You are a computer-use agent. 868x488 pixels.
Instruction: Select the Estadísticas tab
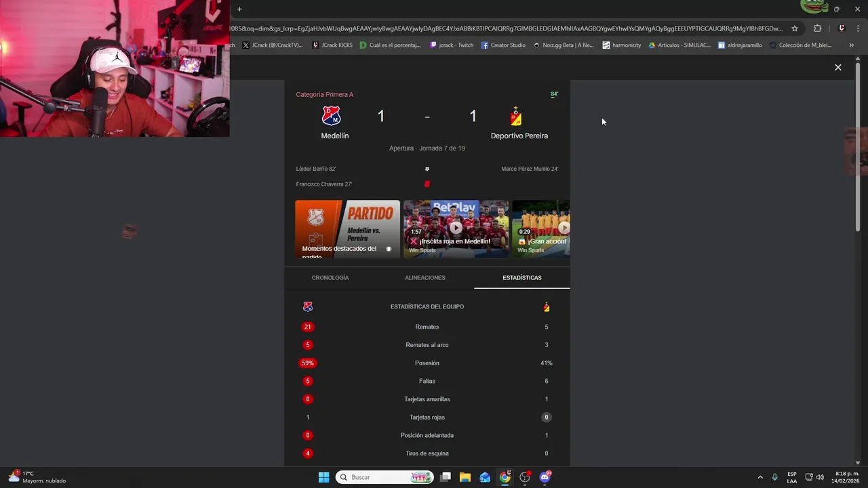[x=522, y=278]
